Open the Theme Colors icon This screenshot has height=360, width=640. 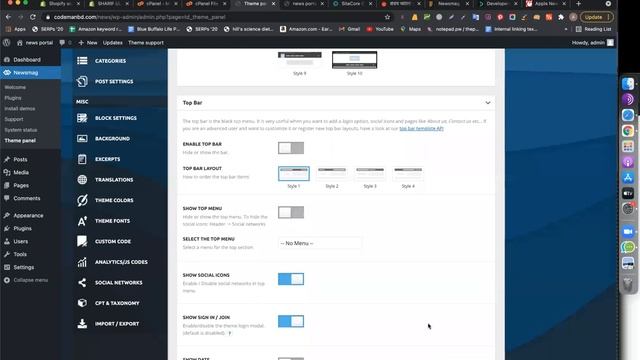pyautogui.click(x=82, y=200)
